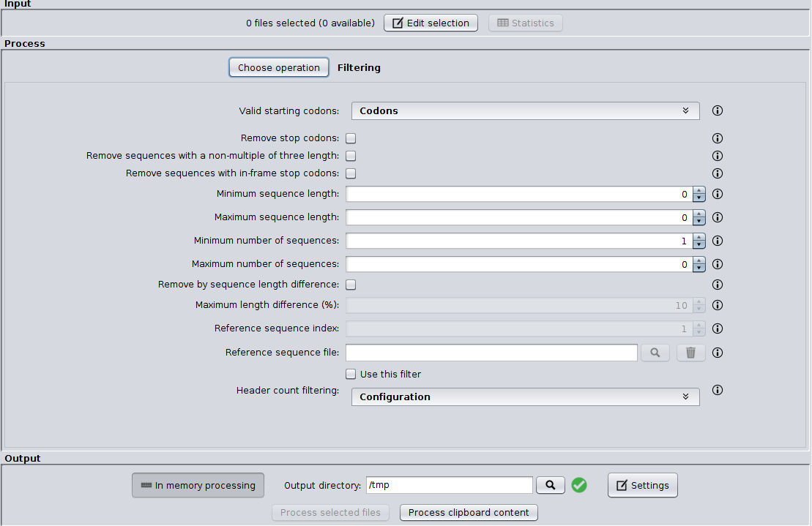
Task: Click trash icon to clear reference file
Action: click(690, 353)
